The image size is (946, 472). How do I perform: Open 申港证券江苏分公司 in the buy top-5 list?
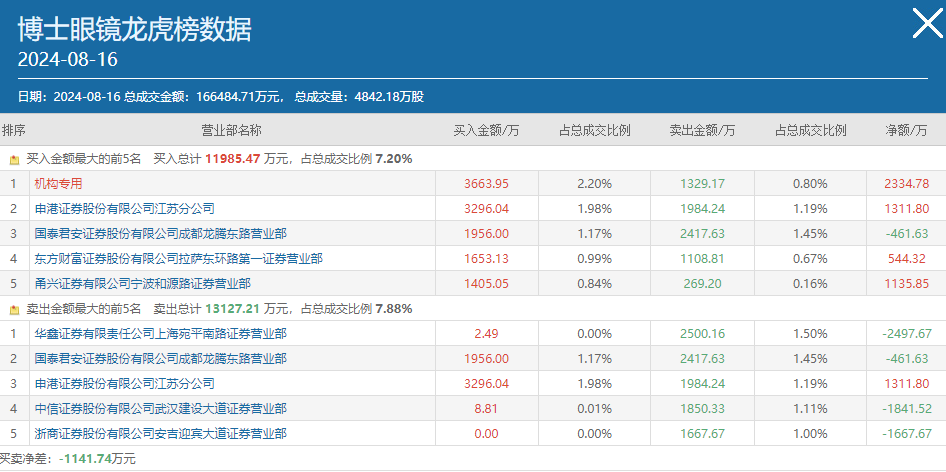point(124,209)
